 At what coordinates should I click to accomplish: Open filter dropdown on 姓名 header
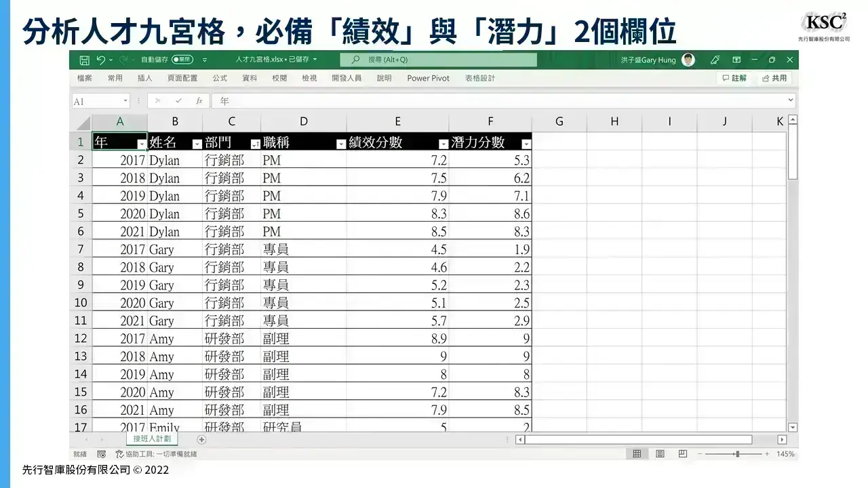coord(197,144)
